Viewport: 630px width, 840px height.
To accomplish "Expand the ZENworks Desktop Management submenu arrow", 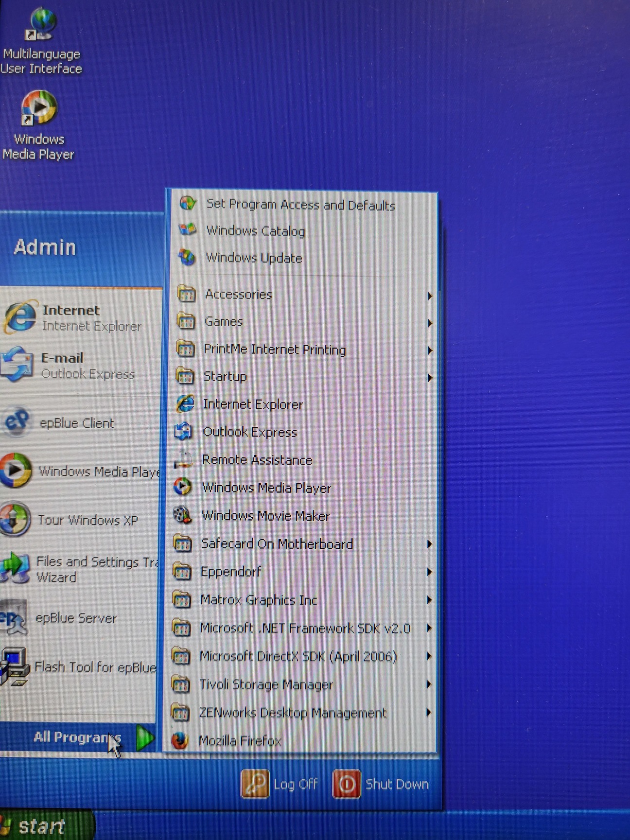I will 429,713.
